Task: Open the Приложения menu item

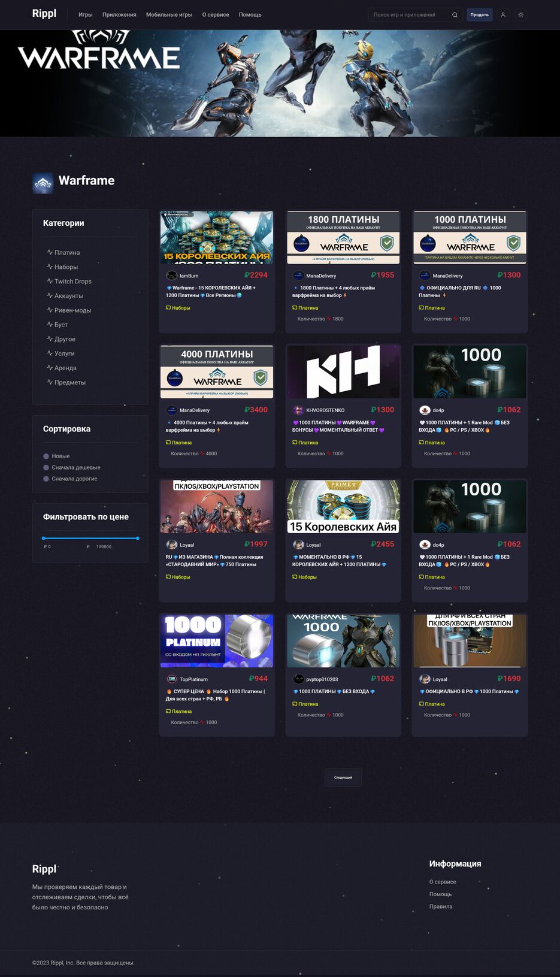Action: click(x=119, y=14)
